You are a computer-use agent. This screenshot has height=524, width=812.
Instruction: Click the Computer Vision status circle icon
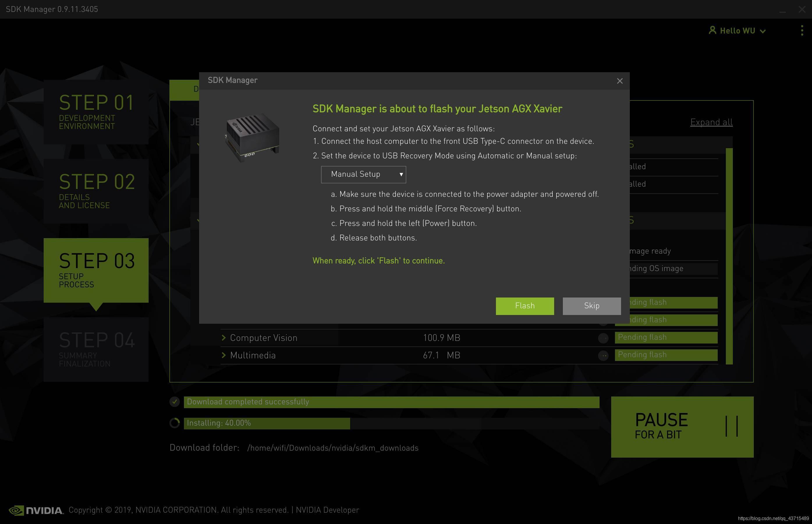coord(603,338)
